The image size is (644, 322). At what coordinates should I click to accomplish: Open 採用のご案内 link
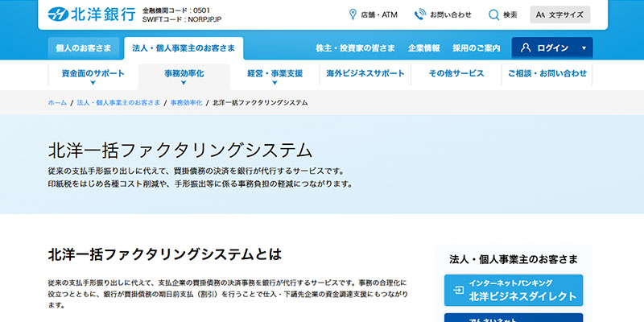(x=477, y=48)
